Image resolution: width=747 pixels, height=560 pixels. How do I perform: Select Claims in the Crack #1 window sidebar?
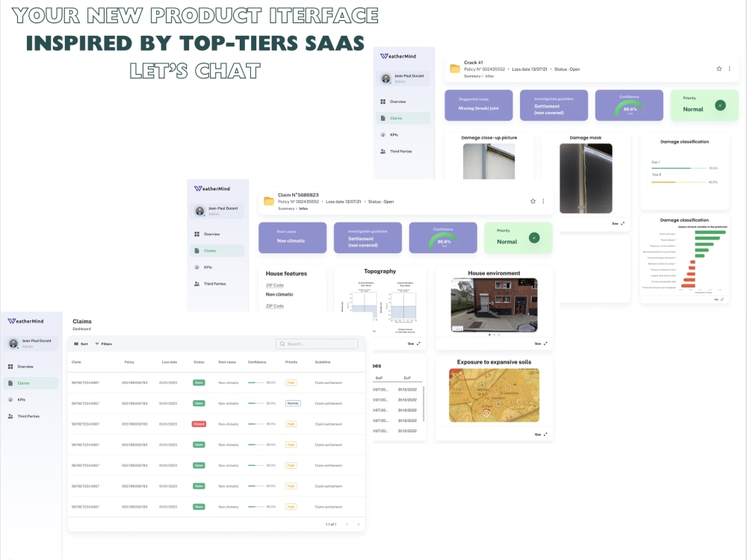(x=403, y=119)
